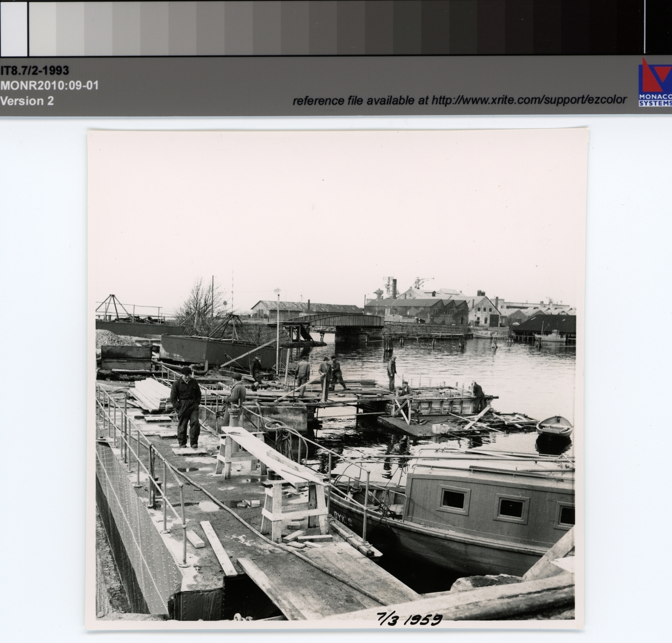Click the Version 2 label
This screenshot has width=672, height=643.
click(x=27, y=101)
